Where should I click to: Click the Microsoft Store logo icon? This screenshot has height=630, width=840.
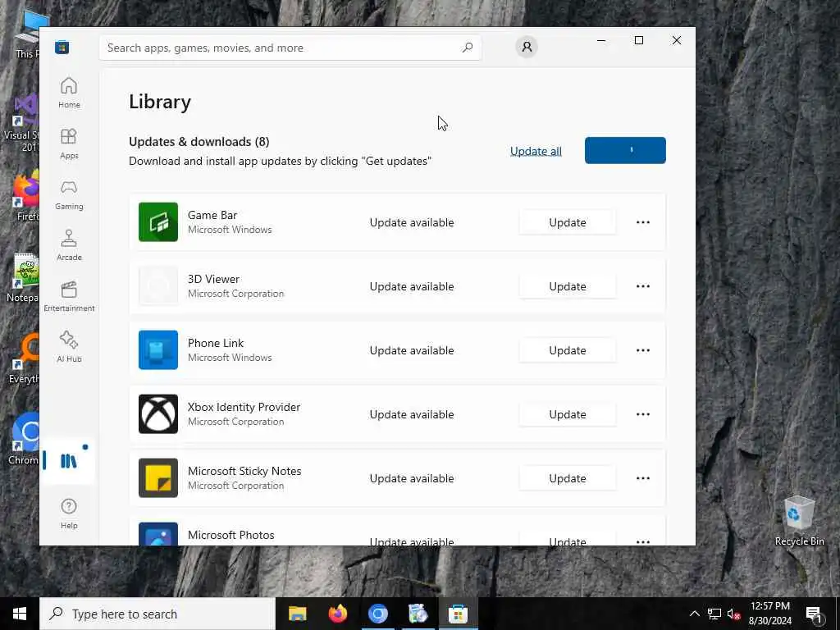(x=62, y=47)
